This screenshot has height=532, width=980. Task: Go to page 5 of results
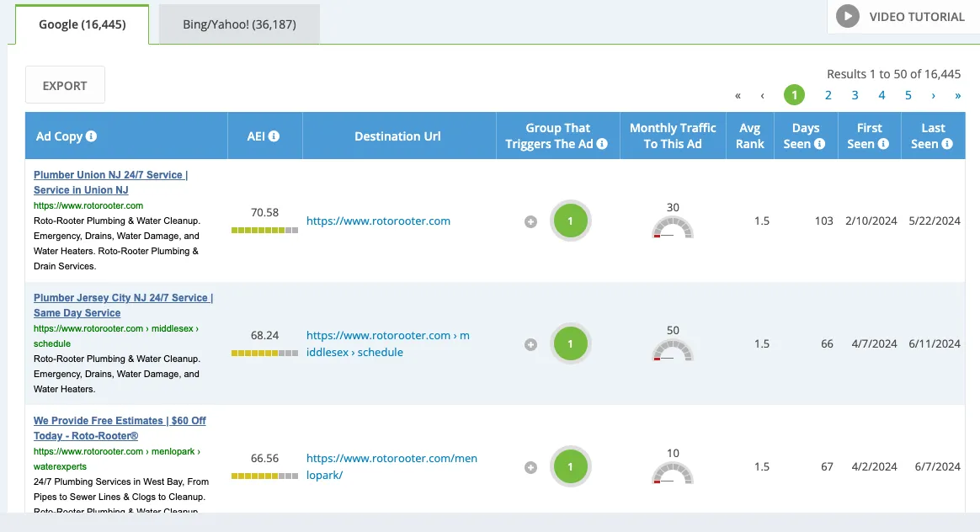tap(908, 95)
